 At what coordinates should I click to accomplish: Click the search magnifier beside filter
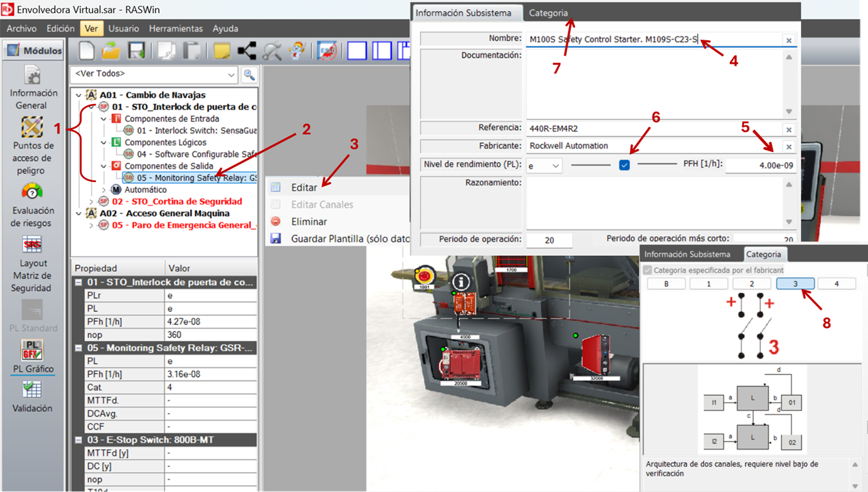click(x=249, y=75)
